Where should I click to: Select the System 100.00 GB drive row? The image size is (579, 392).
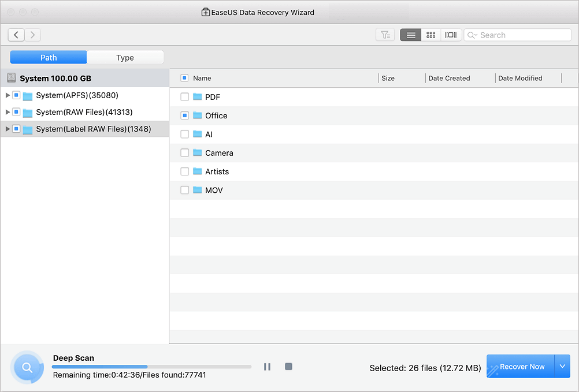coord(85,78)
